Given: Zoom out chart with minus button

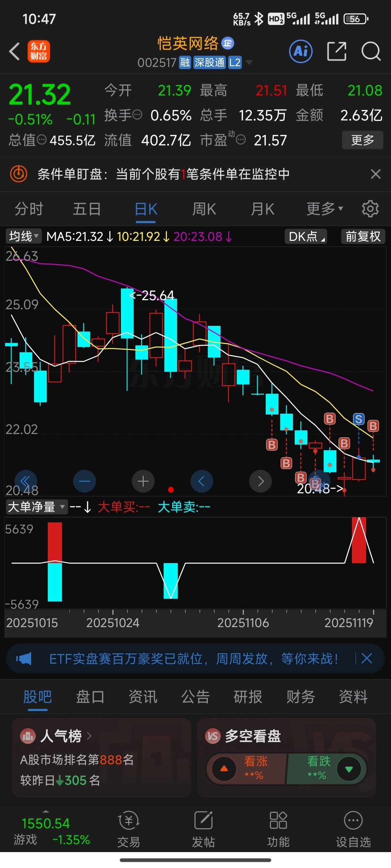Looking at the screenshot, I should coord(84,481).
